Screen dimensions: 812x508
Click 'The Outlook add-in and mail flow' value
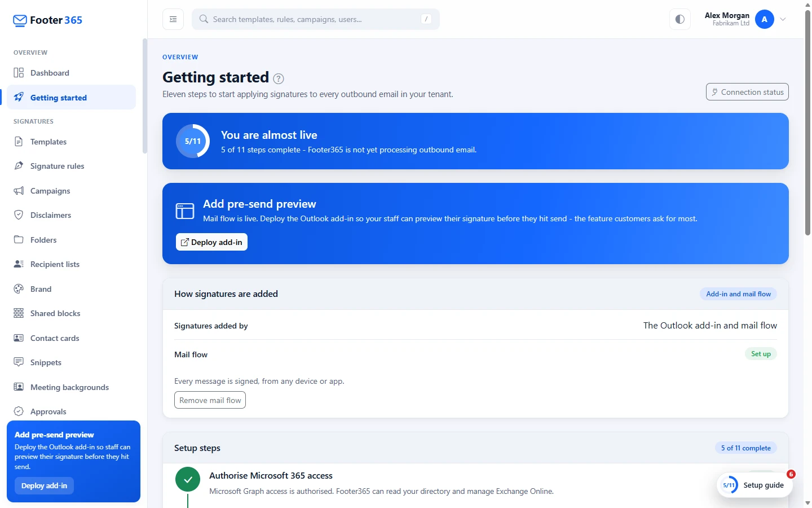[710, 326]
